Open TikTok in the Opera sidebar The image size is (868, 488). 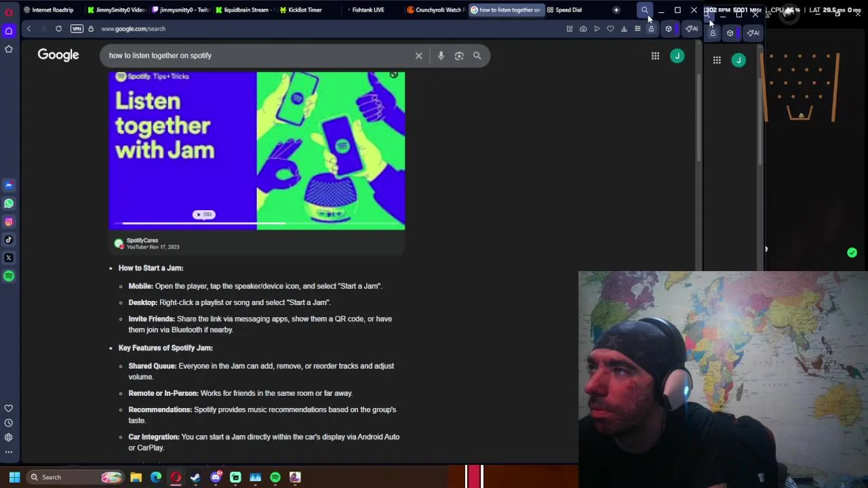tap(9, 239)
